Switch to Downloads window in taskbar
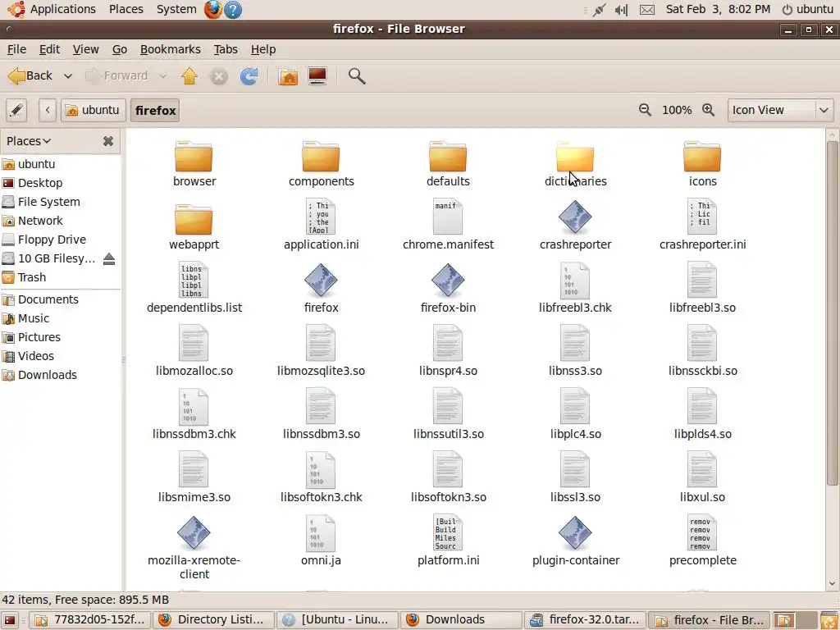Screen dimensions: 840x630 click(x=461, y=620)
